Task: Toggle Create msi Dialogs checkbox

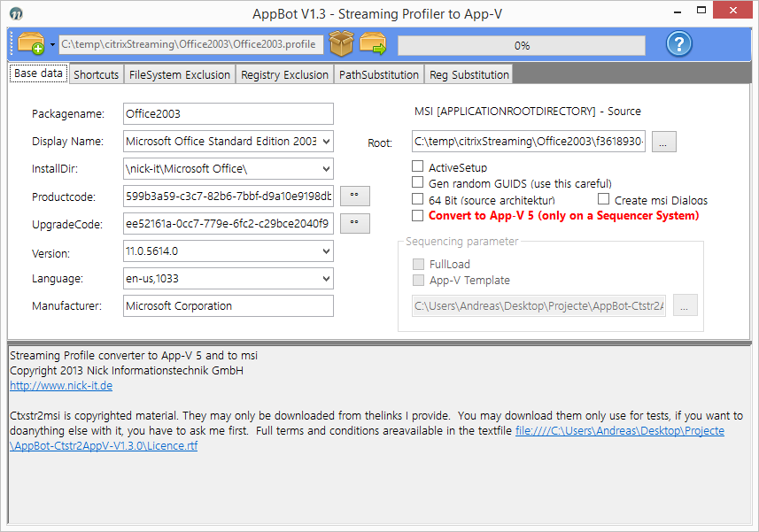Action: tap(603, 199)
